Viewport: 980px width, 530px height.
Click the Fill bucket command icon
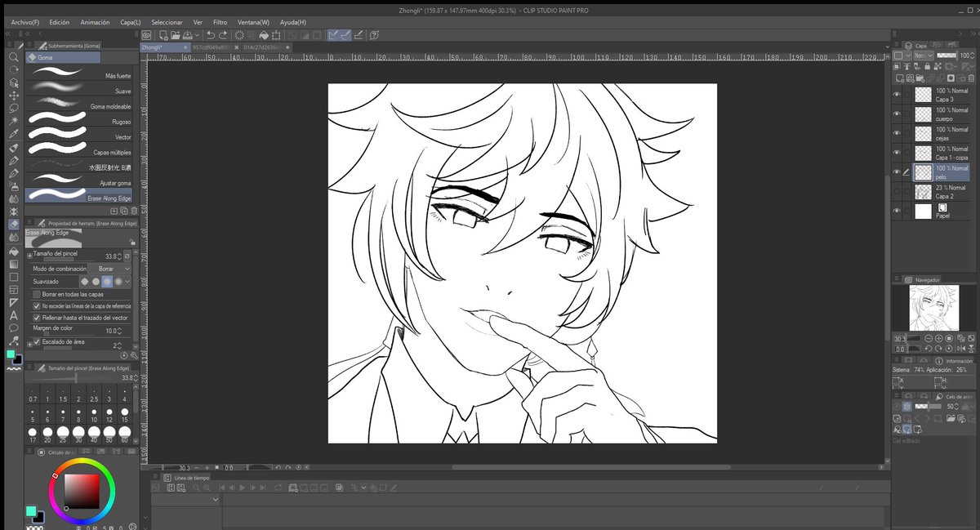(x=265, y=35)
